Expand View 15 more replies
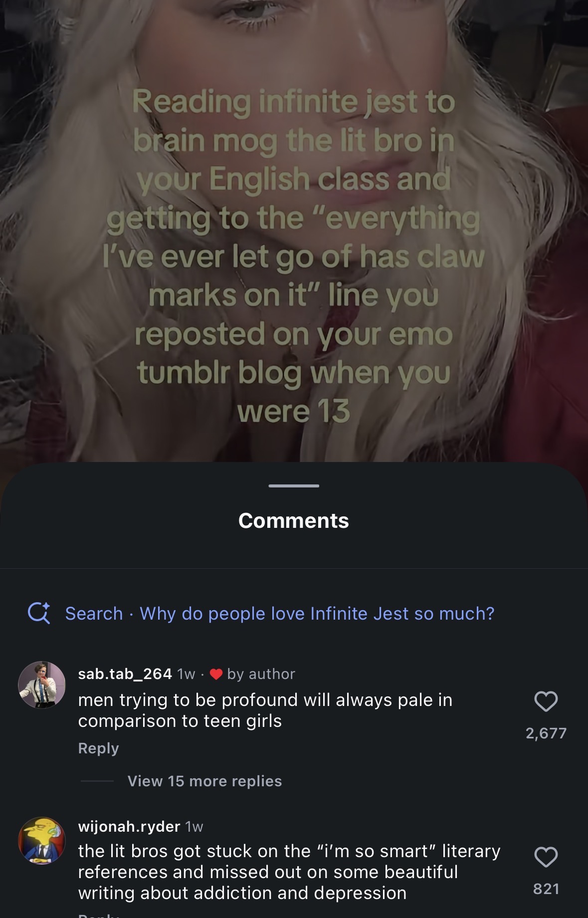The width and height of the screenshot is (588, 918). pos(204,781)
